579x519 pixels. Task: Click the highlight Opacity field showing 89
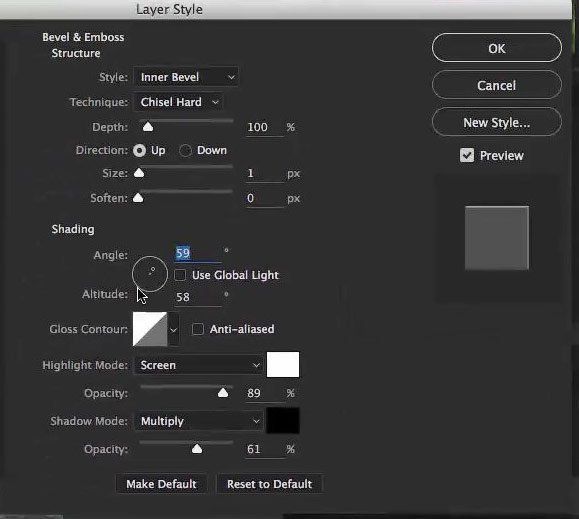tap(264, 393)
